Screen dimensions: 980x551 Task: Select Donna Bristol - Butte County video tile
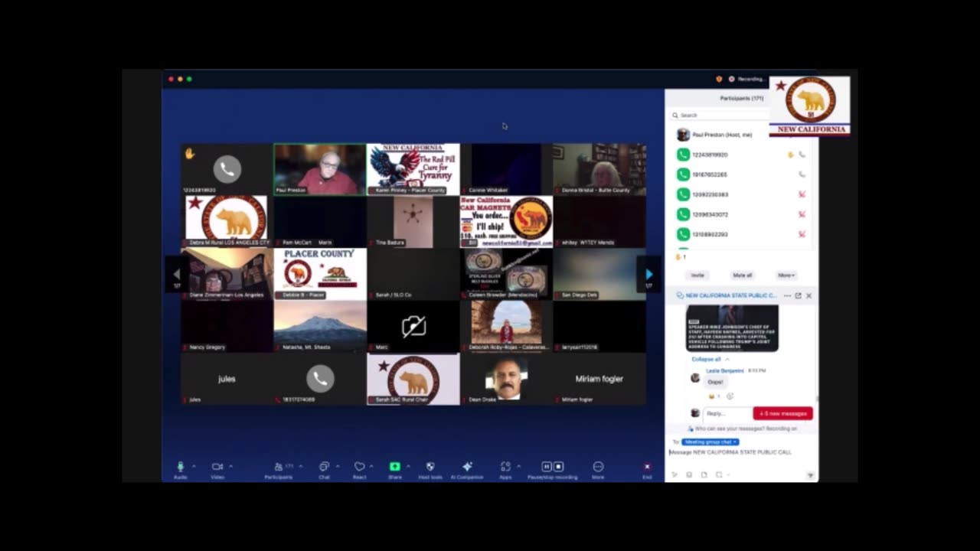[x=599, y=169]
